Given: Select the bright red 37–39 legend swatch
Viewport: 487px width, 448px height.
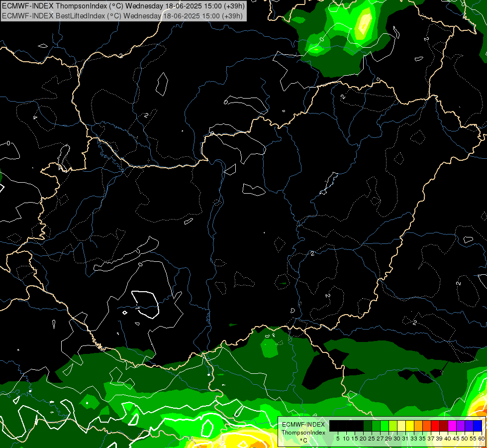Looking at the screenshot, I should (x=435, y=426).
